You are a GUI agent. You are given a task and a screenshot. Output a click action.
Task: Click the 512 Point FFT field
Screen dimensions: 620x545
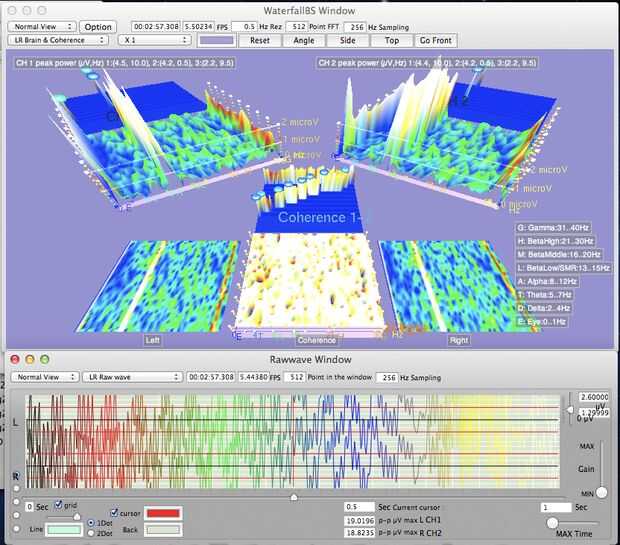296,26
